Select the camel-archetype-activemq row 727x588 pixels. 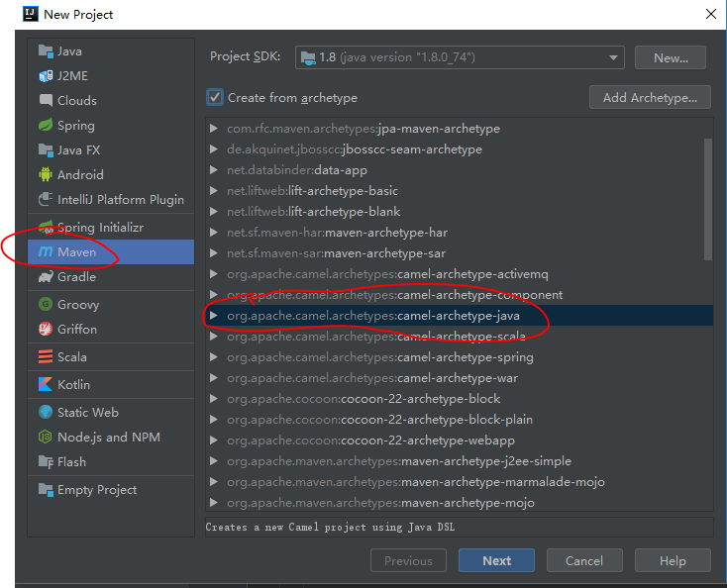point(459,274)
